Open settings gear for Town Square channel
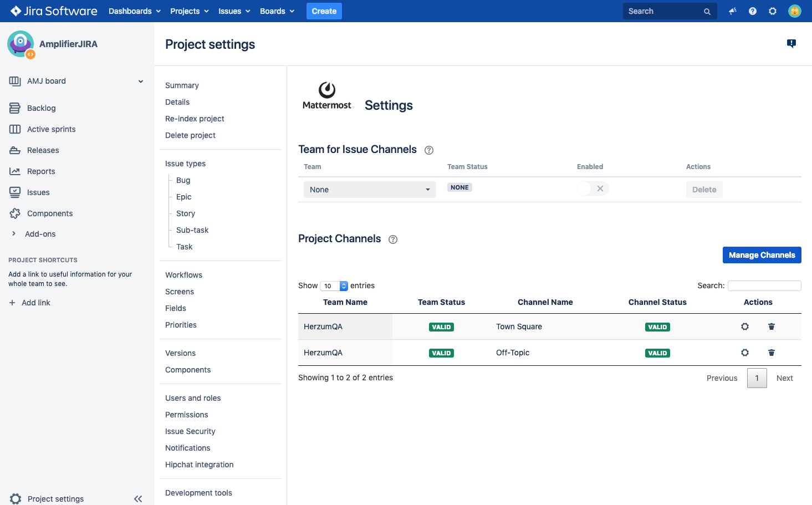The image size is (812, 505). coord(744,327)
